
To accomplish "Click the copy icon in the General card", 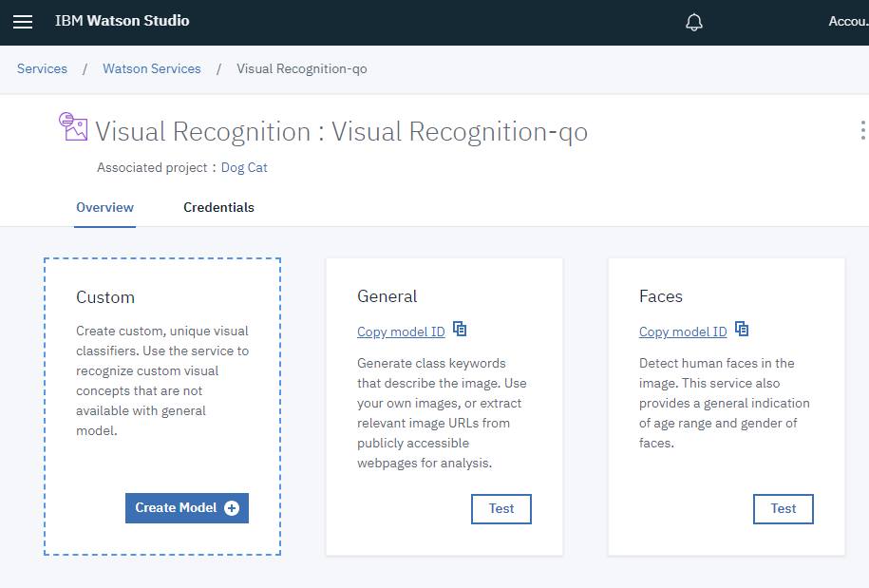I will pos(460,329).
